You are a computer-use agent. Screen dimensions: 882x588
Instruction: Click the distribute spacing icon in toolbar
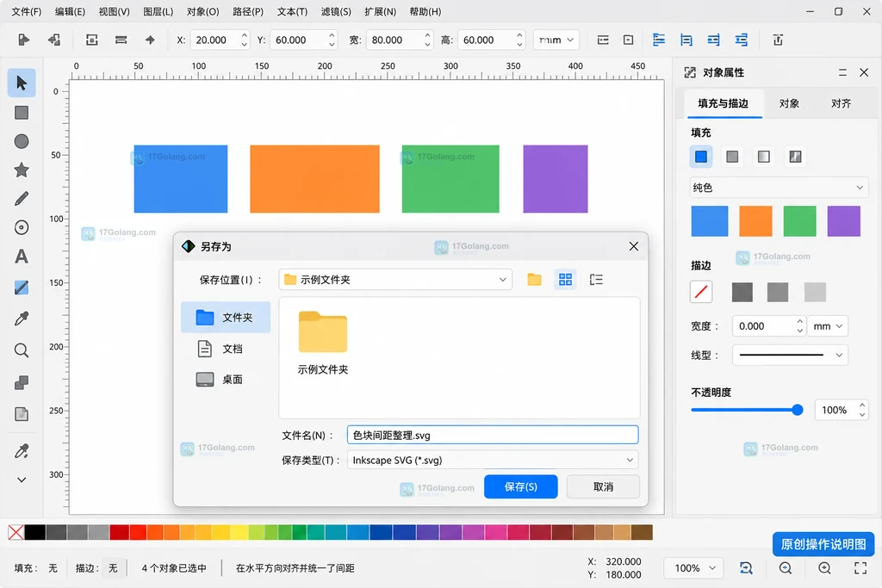click(742, 40)
